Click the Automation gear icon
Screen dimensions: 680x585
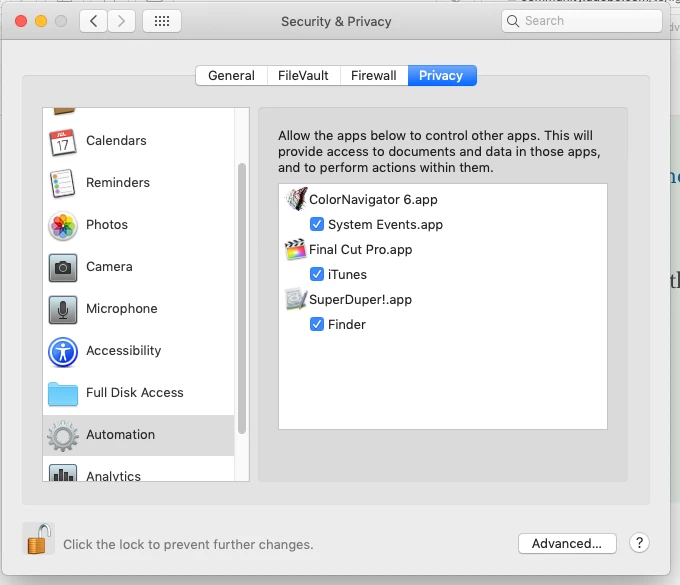point(63,436)
